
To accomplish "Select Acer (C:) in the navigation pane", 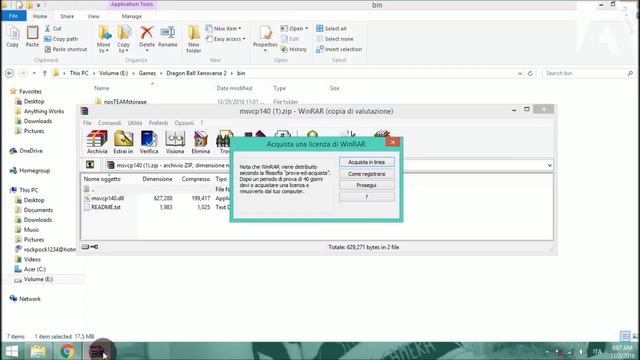I will 35,269.
